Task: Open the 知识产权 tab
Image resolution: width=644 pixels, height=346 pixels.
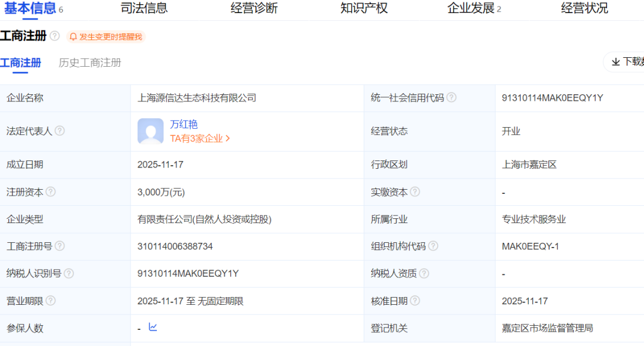Action: (x=364, y=8)
